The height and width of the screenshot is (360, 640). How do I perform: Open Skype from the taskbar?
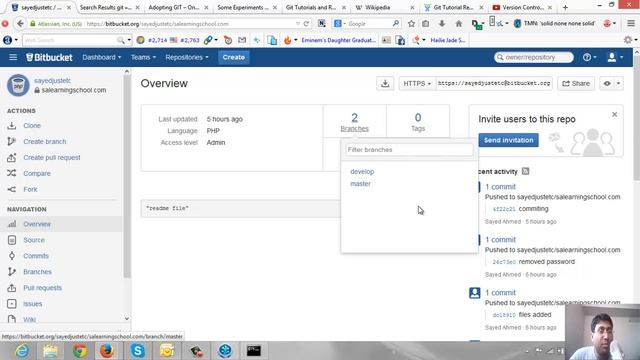(138, 351)
